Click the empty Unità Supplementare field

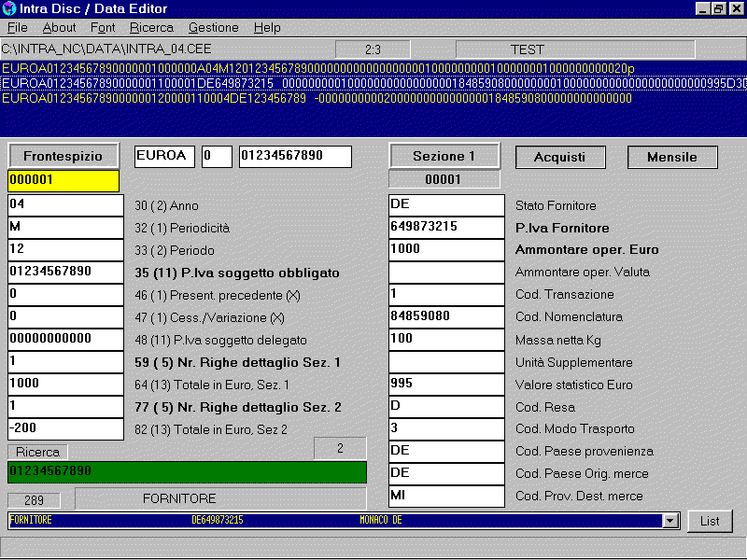click(x=446, y=361)
